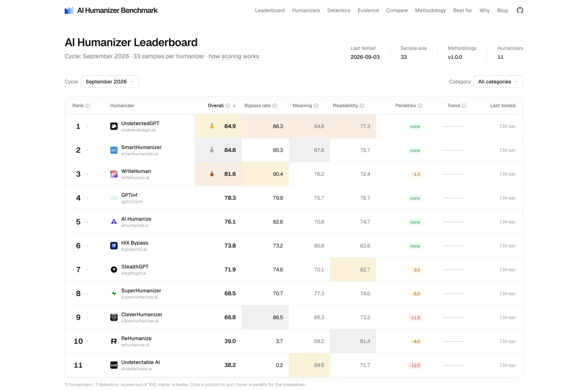This screenshot has height=391, width=588.
Task: Click the -12.0 penalty badge for Undetectable AI
Action: pyautogui.click(x=415, y=365)
